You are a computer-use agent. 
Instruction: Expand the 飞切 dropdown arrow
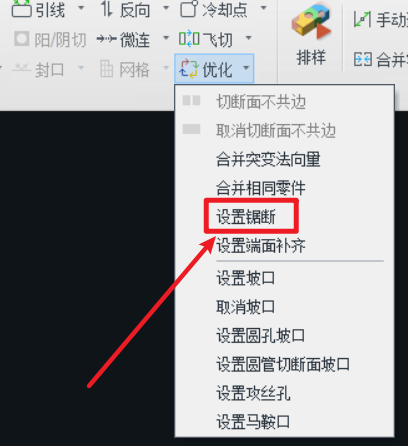[x=249, y=38]
